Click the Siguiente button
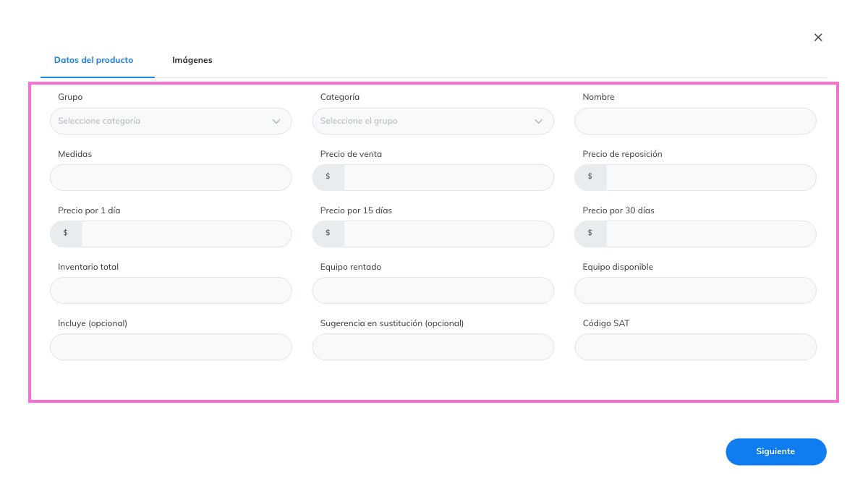868x499 pixels. click(776, 451)
